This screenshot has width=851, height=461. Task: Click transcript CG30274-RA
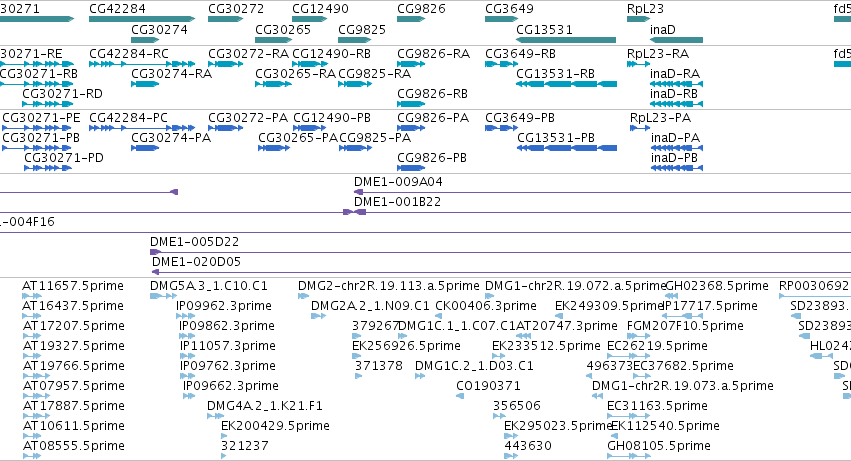[172, 74]
